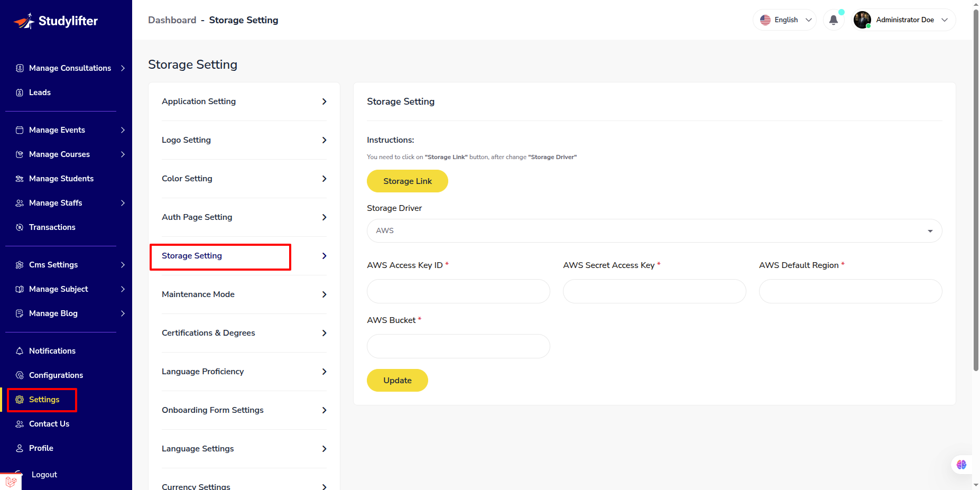The width and height of the screenshot is (980, 490).
Task: Click the page vertical scrollbar
Action: click(976, 190)
